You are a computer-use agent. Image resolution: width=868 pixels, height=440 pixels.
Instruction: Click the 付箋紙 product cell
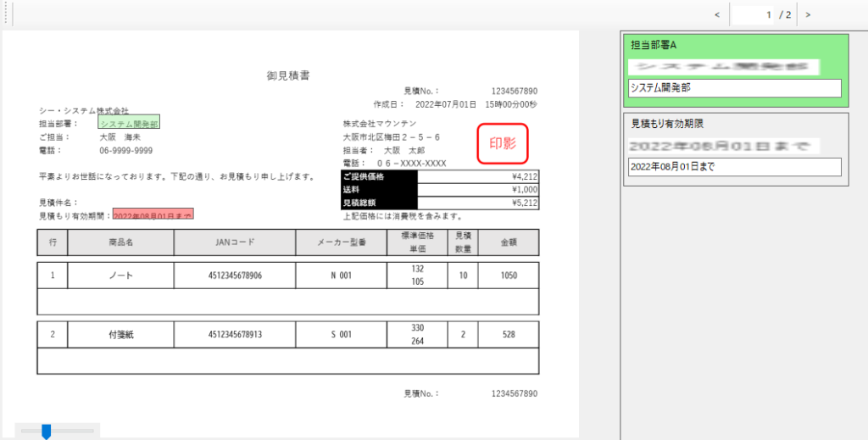(120, 334)
